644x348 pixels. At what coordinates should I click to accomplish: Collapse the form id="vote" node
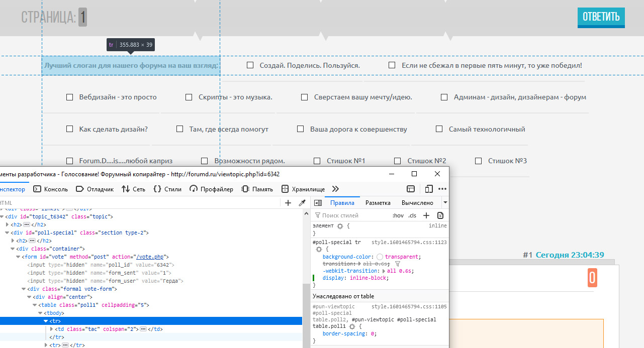tap(18, 257)
